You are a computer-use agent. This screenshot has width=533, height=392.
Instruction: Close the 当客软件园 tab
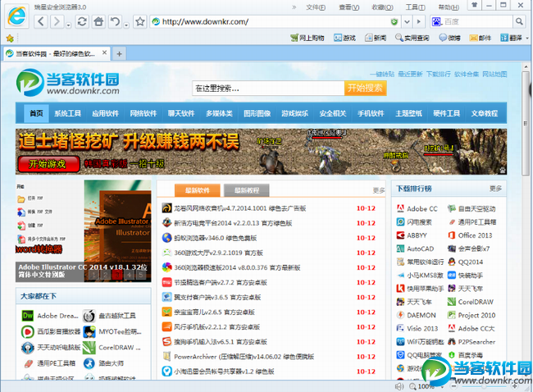pos(105,52)
